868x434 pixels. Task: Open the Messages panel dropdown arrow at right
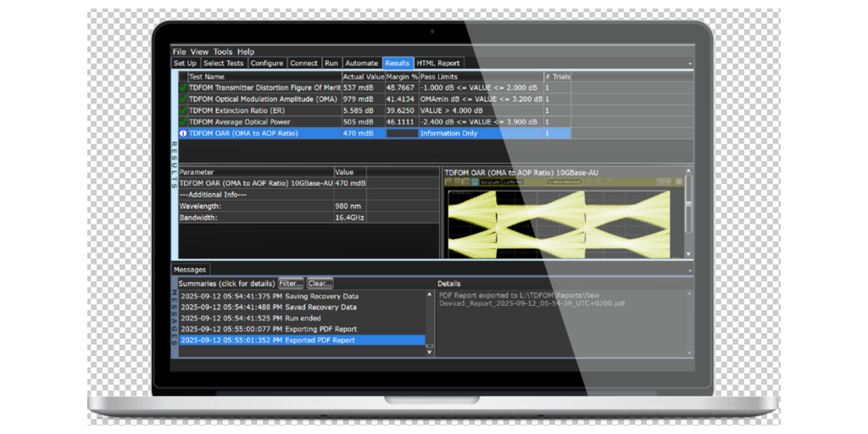(689, 270)
